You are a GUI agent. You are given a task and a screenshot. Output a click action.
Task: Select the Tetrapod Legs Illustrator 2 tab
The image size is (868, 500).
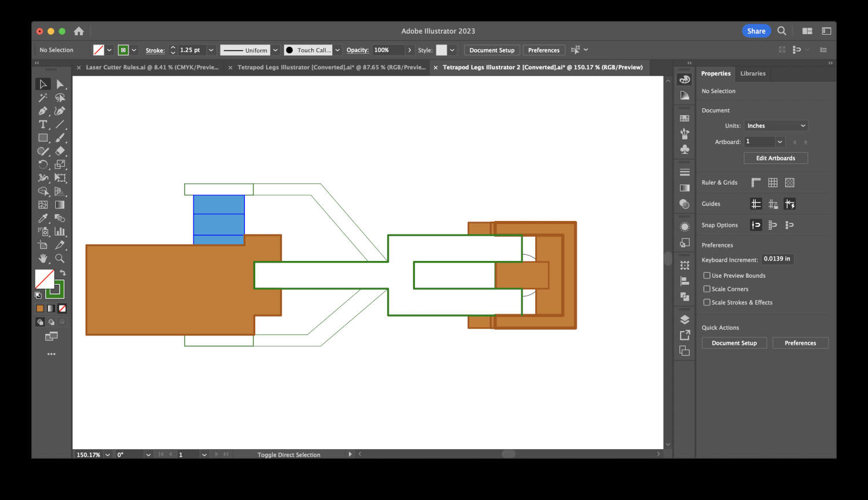[x=542, y=67]
